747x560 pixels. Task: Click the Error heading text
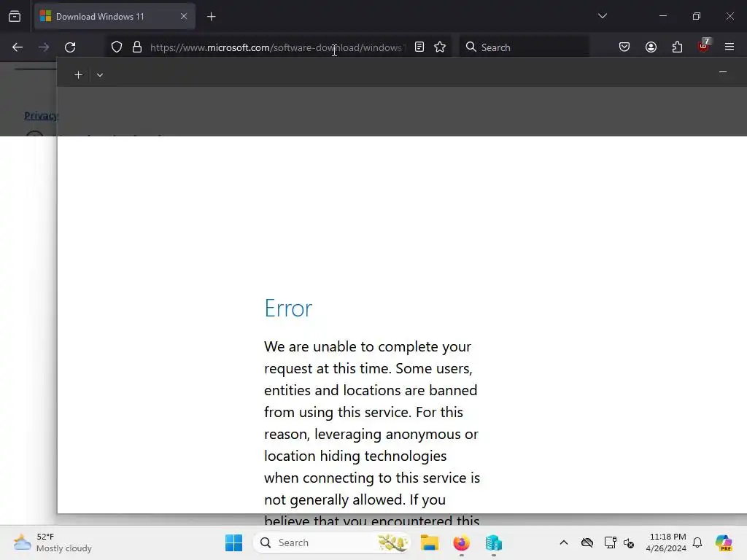point(288,308)
